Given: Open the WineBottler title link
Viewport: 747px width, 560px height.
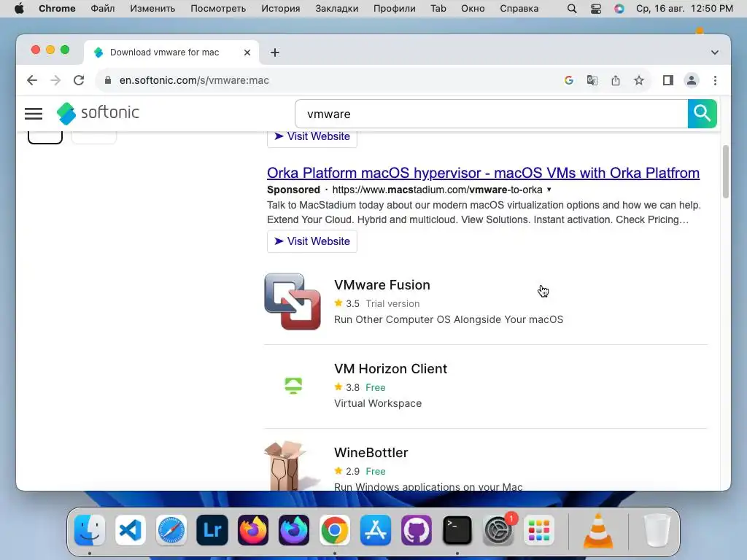Looking at the screenshot, I should pos(371,452).
